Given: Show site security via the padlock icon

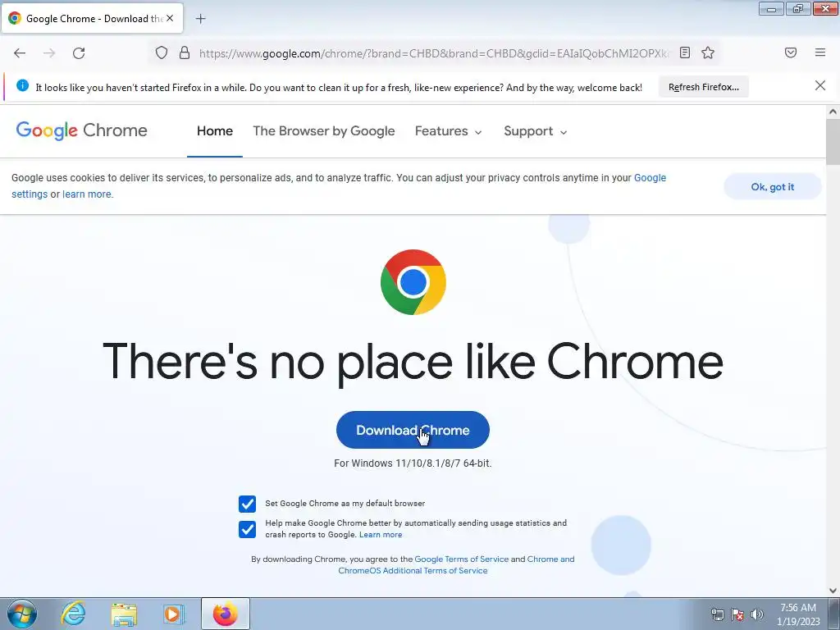Looking at the screenshot, I should click(185, 52).
